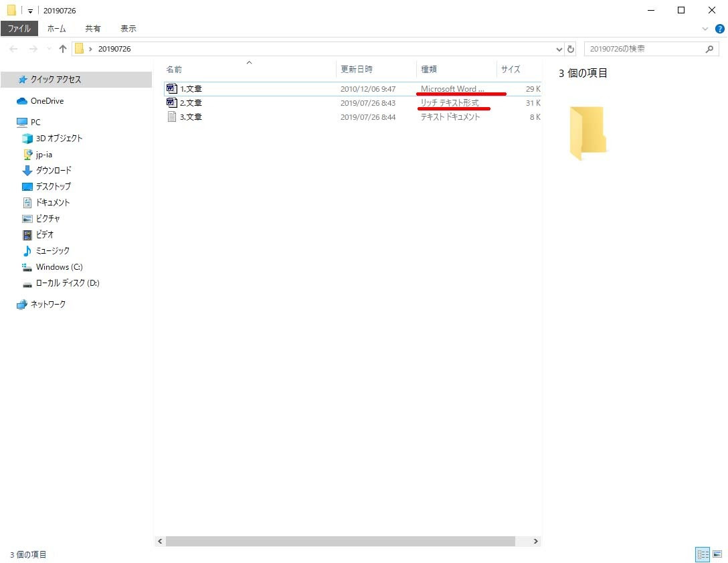
Task: Sort by the 名前 column header
Action: (x=250, y=69)
